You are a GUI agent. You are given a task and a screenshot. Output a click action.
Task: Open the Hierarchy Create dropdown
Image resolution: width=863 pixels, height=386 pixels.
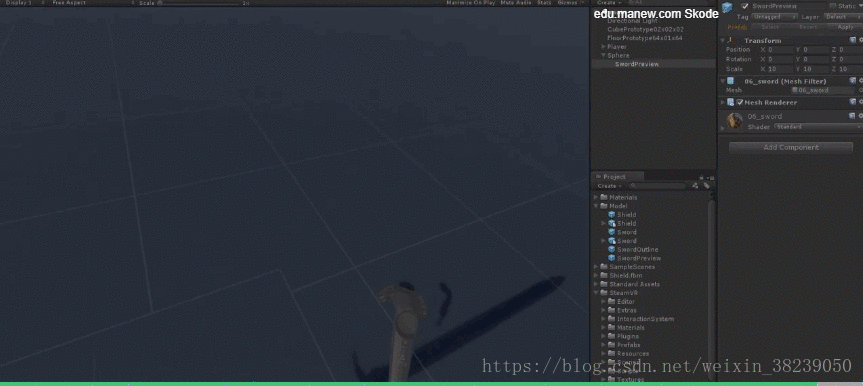609,3
